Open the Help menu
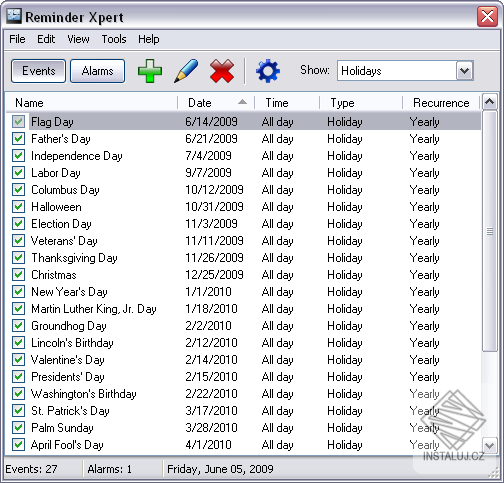 [149, 39]
